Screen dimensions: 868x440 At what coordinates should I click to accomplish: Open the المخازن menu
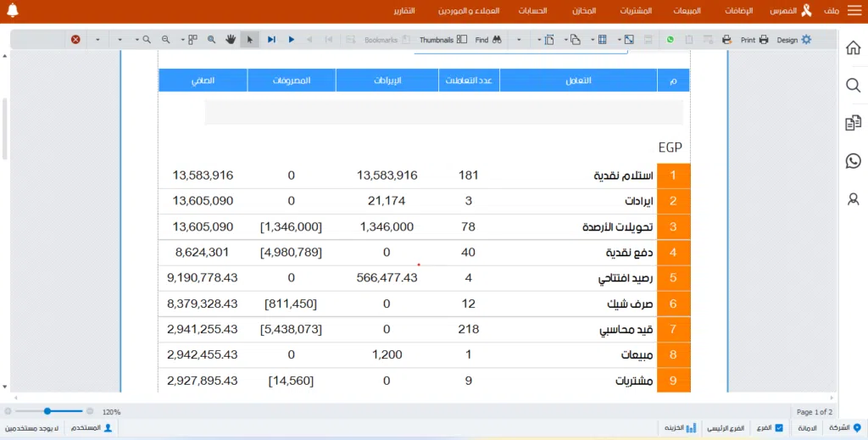point(584,11)
